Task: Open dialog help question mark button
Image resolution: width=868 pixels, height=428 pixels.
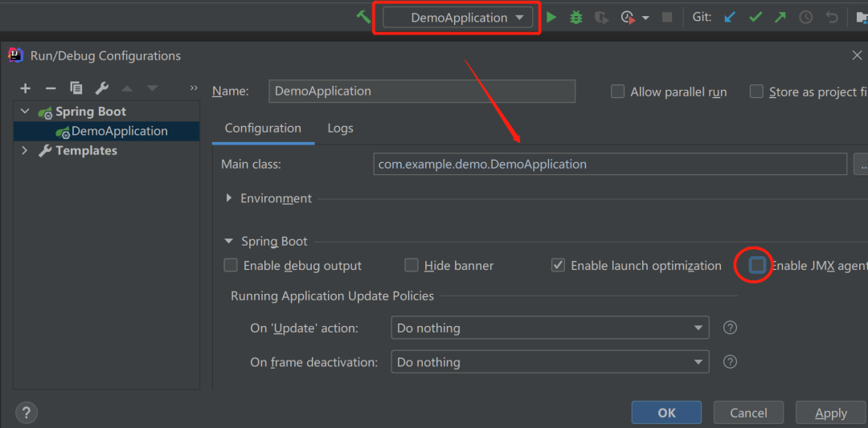Action: tap(27, 413)
